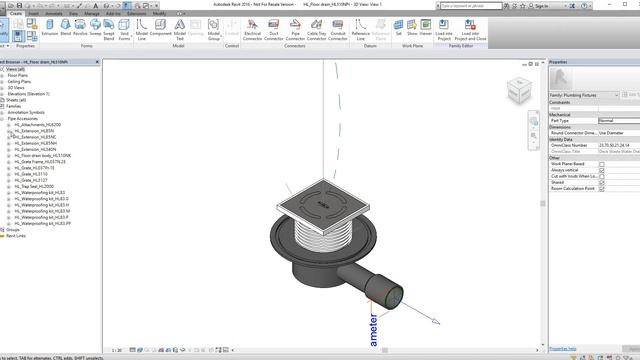Screen dimensions: 640x360
Task: Expand HL_Attachments_HL6200 family
Action: (9, 125)
